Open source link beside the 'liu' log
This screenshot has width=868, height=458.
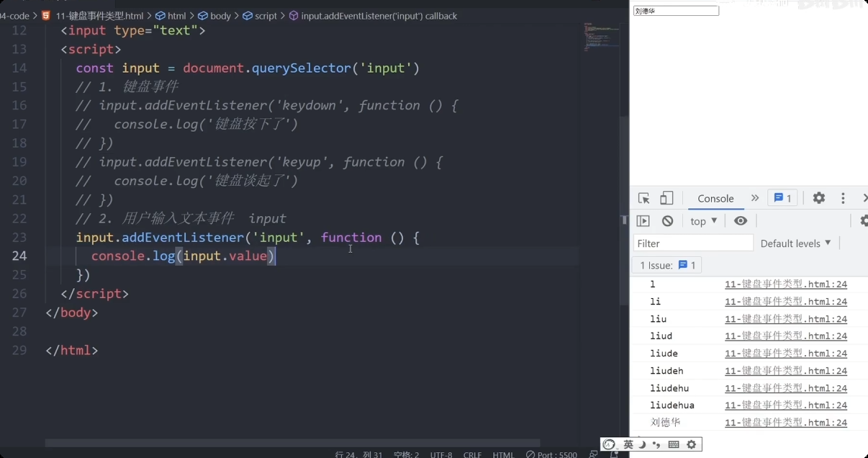[x=786, y=319]
